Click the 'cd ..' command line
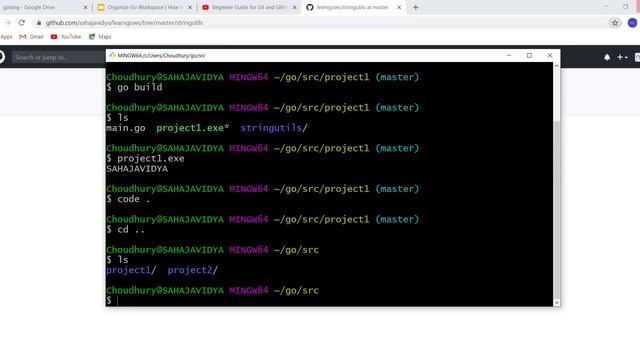 point(125,230)
